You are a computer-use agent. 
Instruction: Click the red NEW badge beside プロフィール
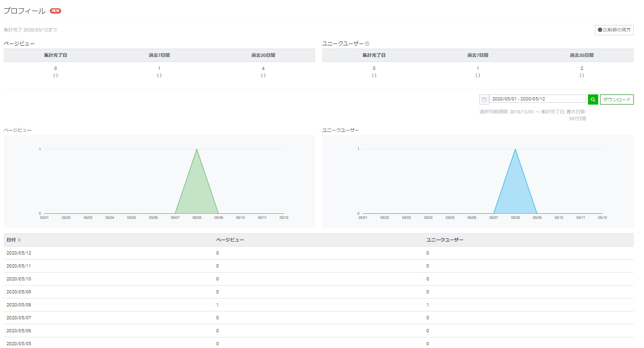(x=56, y=11)
